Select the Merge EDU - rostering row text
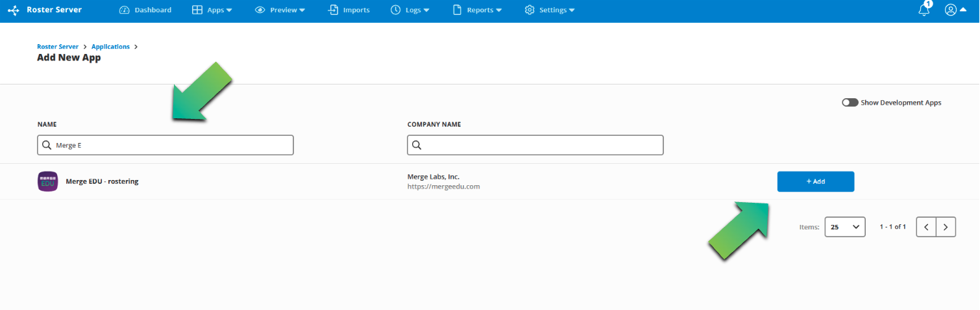The image size is (980, 310). pos(102,181)
